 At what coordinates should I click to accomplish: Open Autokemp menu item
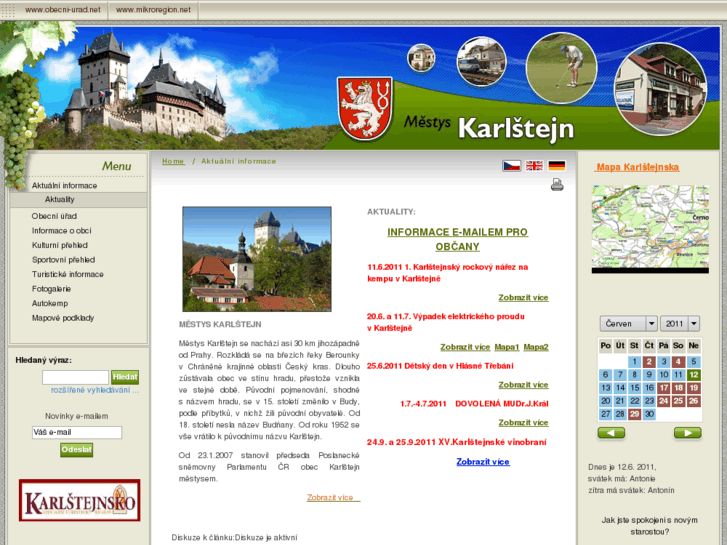50,303
